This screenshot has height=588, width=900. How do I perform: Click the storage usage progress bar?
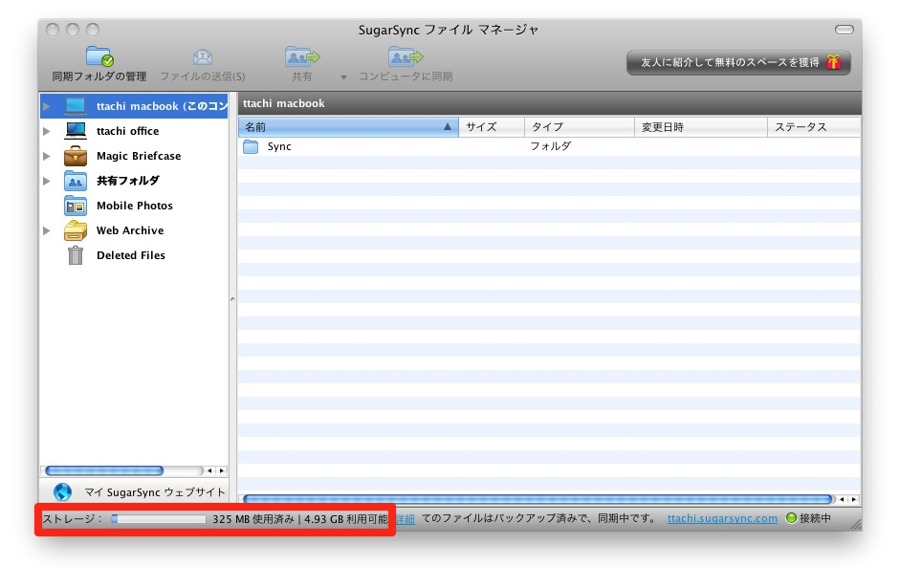[x=158, y=518]
